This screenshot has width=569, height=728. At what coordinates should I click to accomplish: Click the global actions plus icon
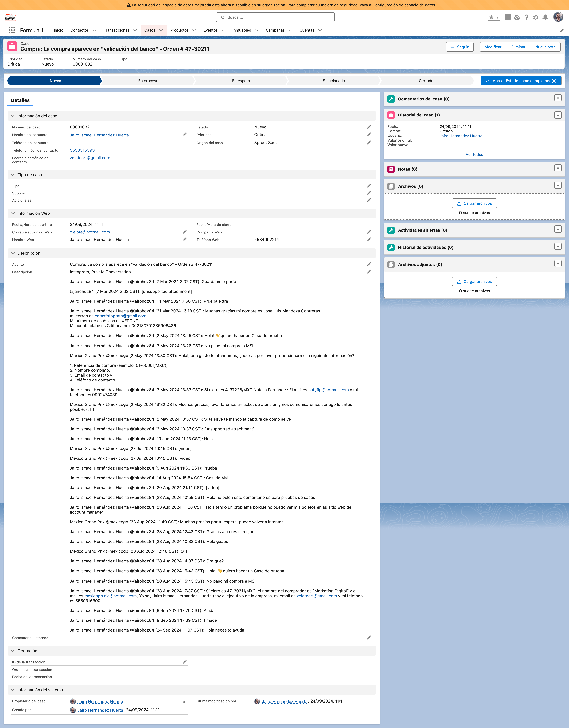click(508, 17)
